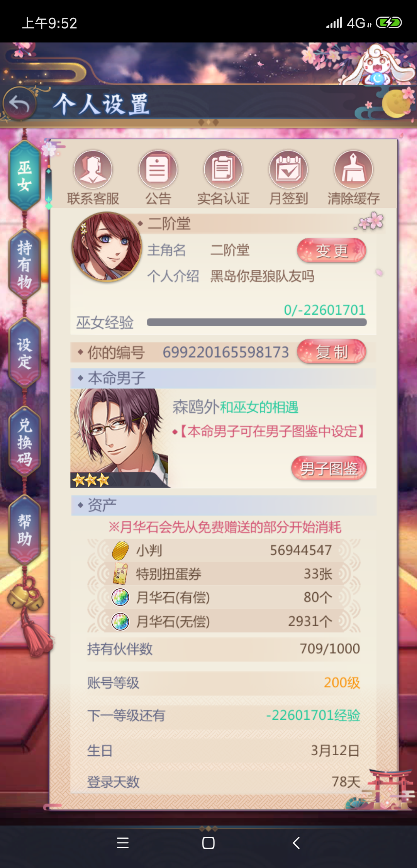Screen dimensions: 417x868
Task: Open the 设定 side tab
Action: [25, 353]
